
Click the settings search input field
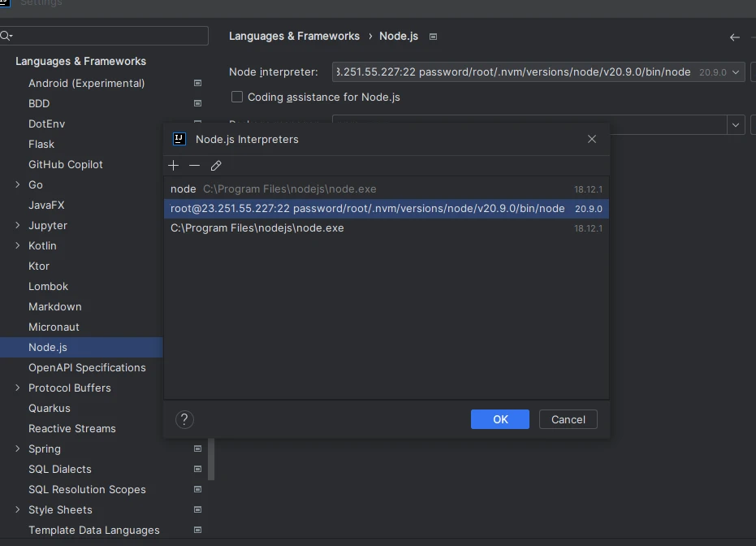tap(104, 36)
